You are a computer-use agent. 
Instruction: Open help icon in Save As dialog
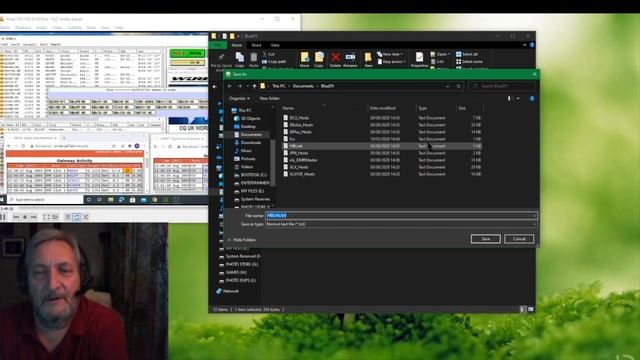(531, 98)
